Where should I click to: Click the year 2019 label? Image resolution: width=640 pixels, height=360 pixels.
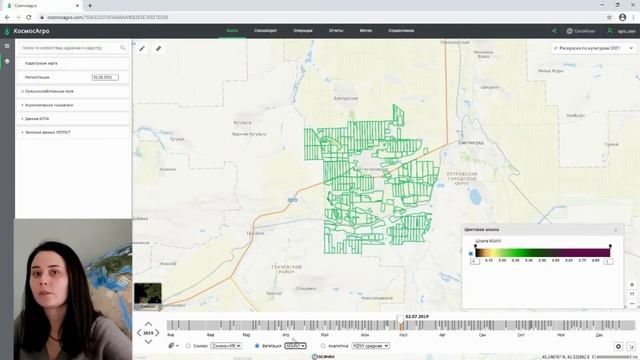[148, 333]
